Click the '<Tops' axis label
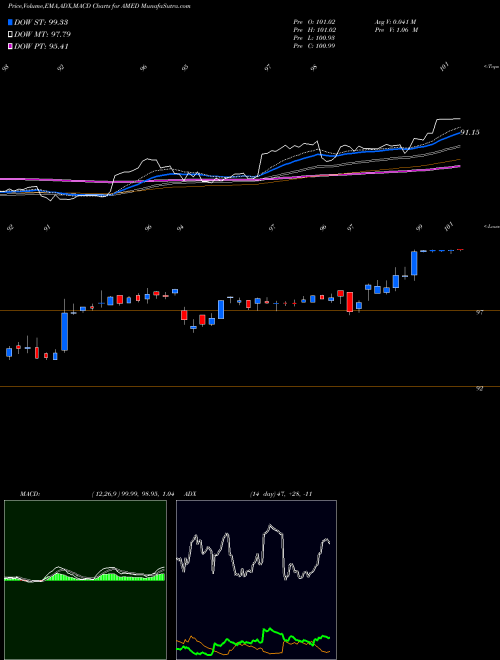The image size is (500, 660). (491, 67)
